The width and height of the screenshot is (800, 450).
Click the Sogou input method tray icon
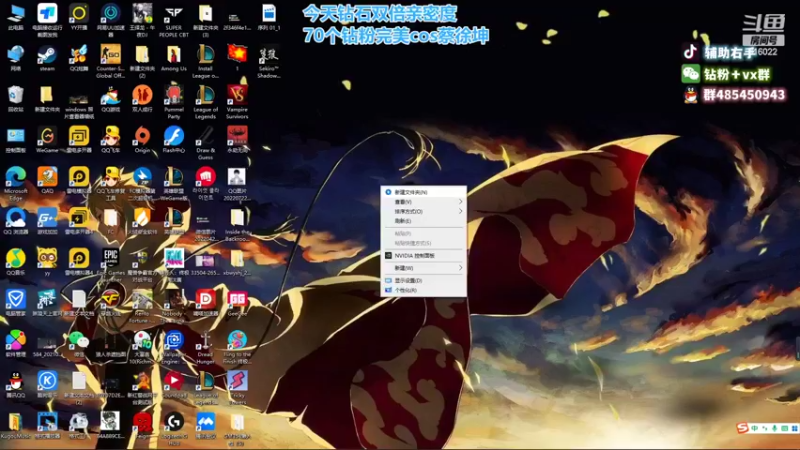pos(742,428)
